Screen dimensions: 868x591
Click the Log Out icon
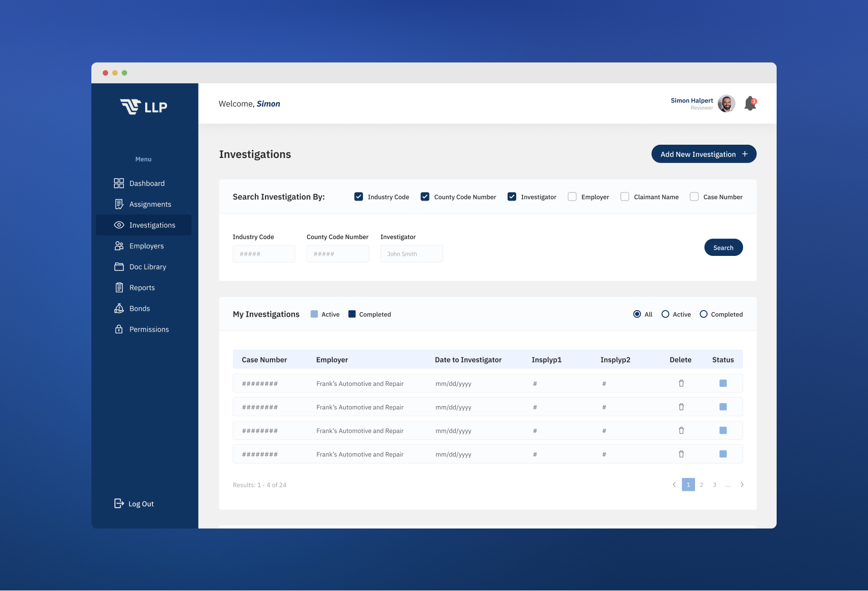click(x=119, y=503)
